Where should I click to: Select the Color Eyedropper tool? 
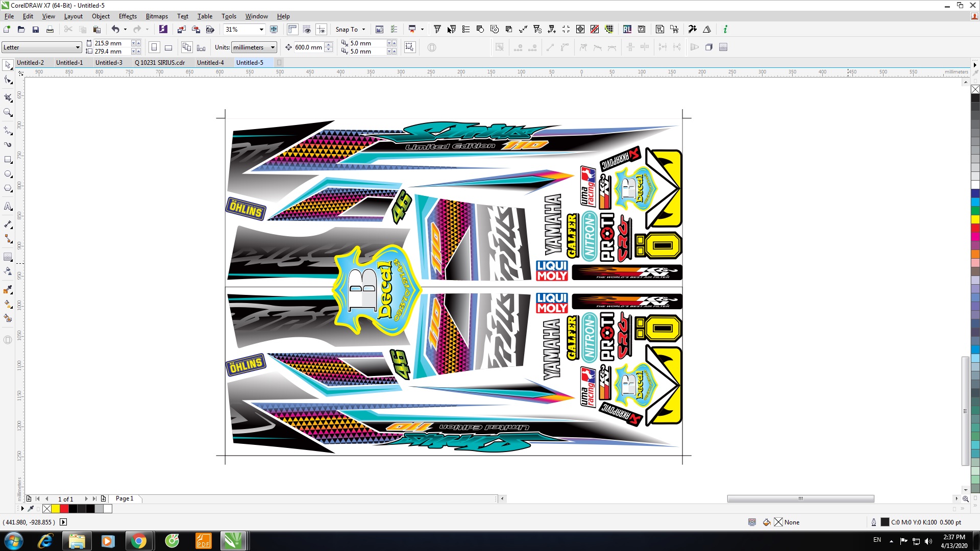(8, 289)
